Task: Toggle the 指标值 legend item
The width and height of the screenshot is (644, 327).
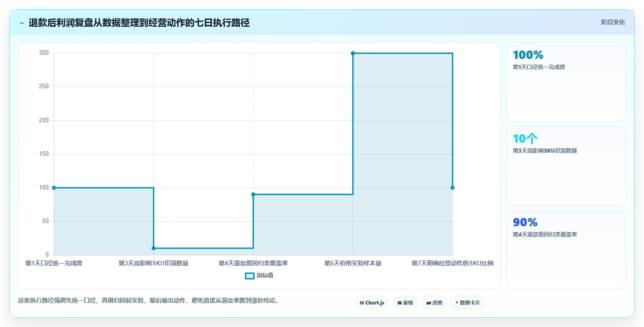Action: (259, 275)
